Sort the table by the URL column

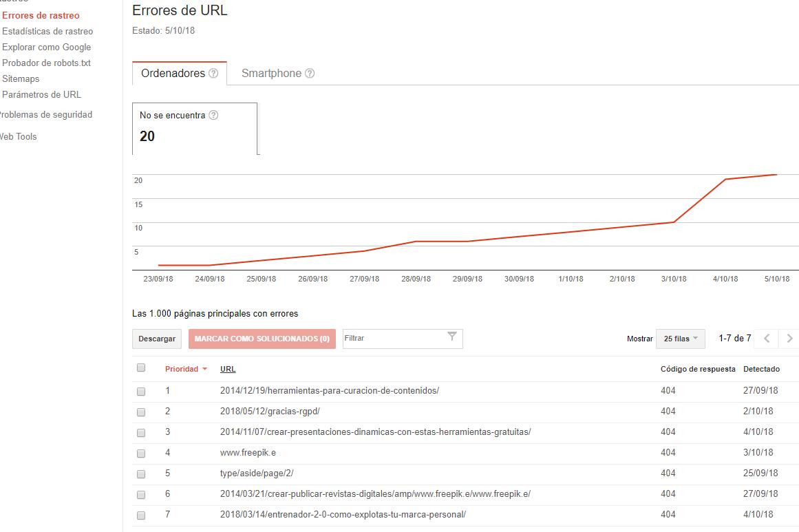pos(227,369)
